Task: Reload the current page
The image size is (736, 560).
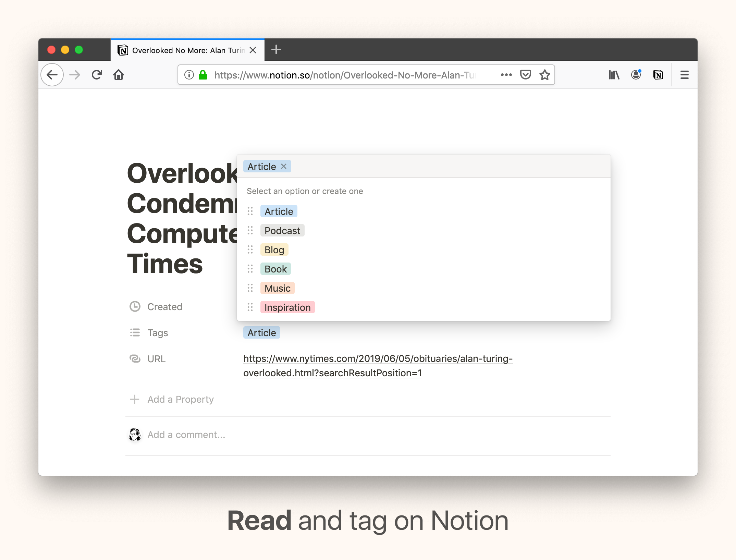Action: click(x=97, y=75)
